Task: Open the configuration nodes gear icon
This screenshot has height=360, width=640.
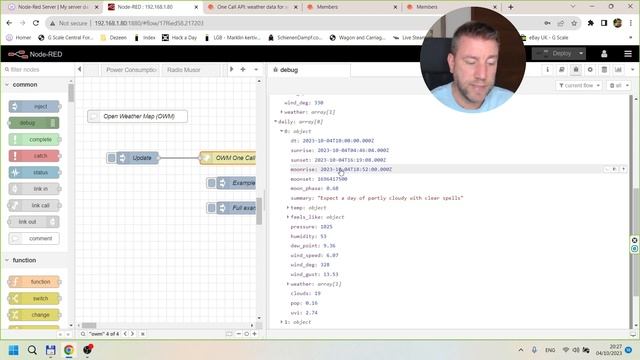Action: tap(590, 70)
